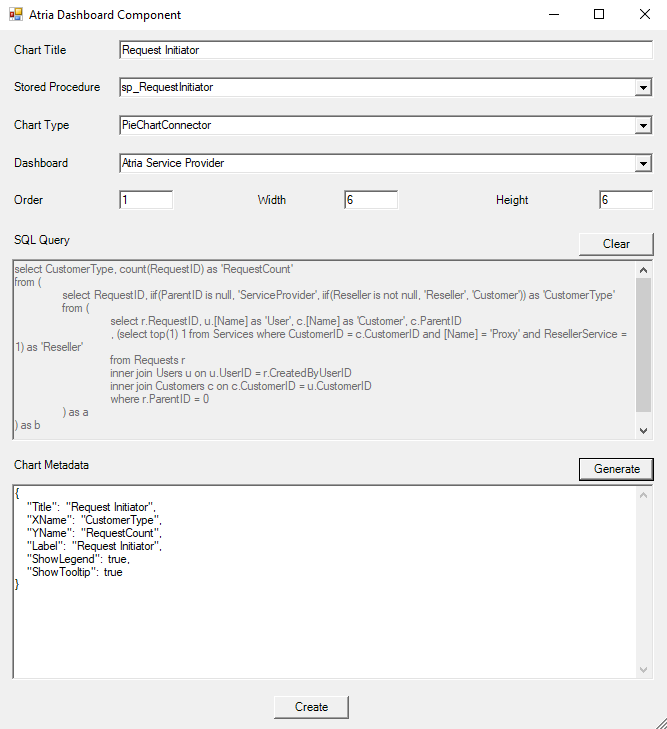Click Chart Metadata scrollbar up arrow
The height and width of the screenshot is (729, 667).
coord(643,495)
